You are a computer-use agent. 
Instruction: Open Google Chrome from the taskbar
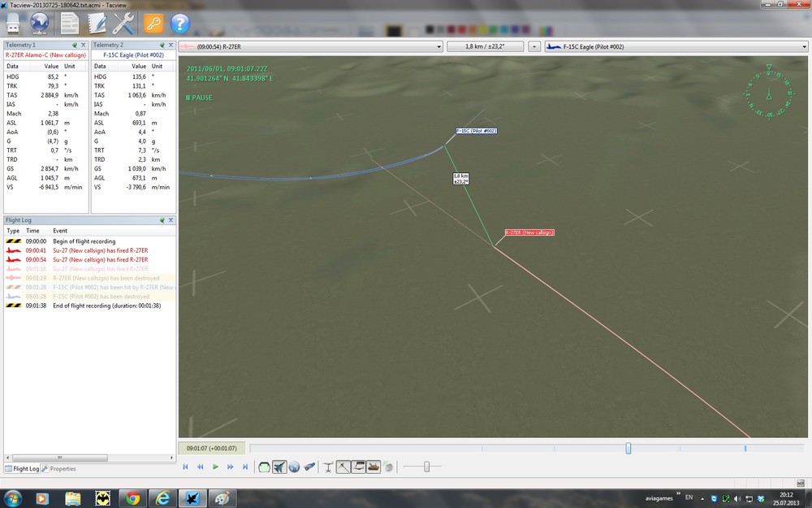point(133,499)
